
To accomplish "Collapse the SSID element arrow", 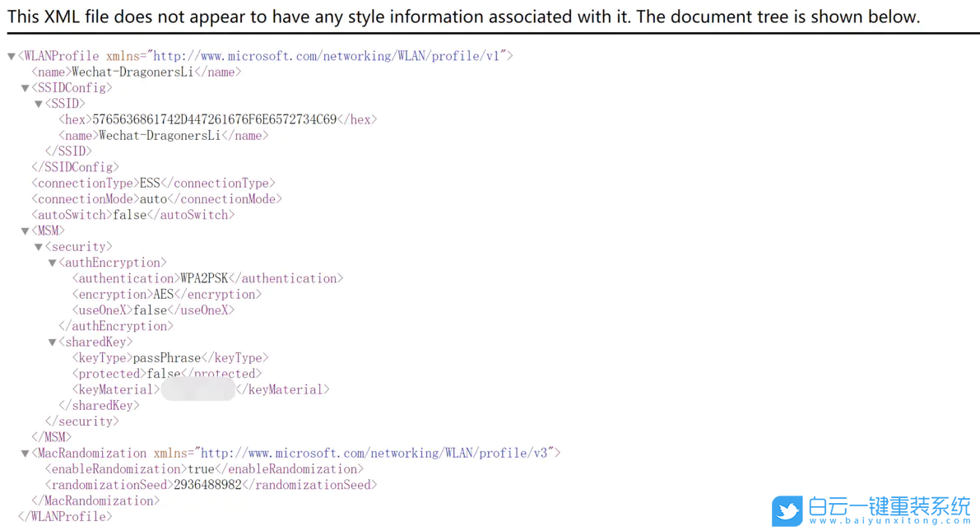I will coord(39,105).
